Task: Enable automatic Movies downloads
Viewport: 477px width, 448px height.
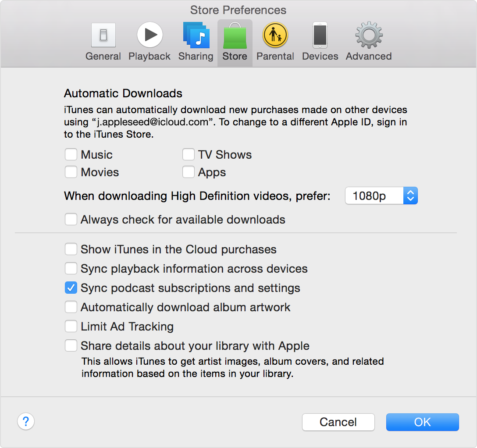Action: (71, 172)
